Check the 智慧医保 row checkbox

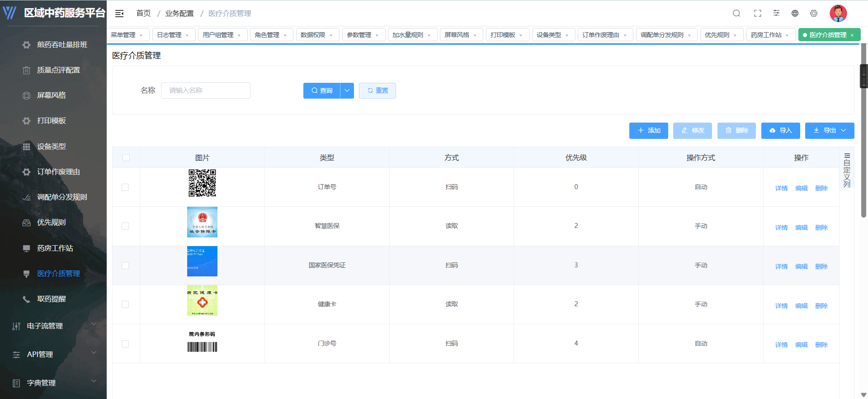point(125,226)
